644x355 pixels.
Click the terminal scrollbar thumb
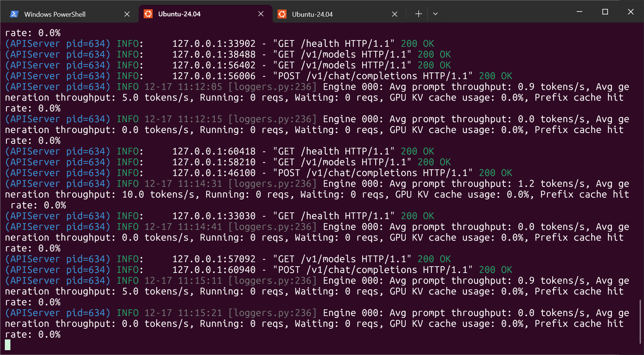[640, 322]
